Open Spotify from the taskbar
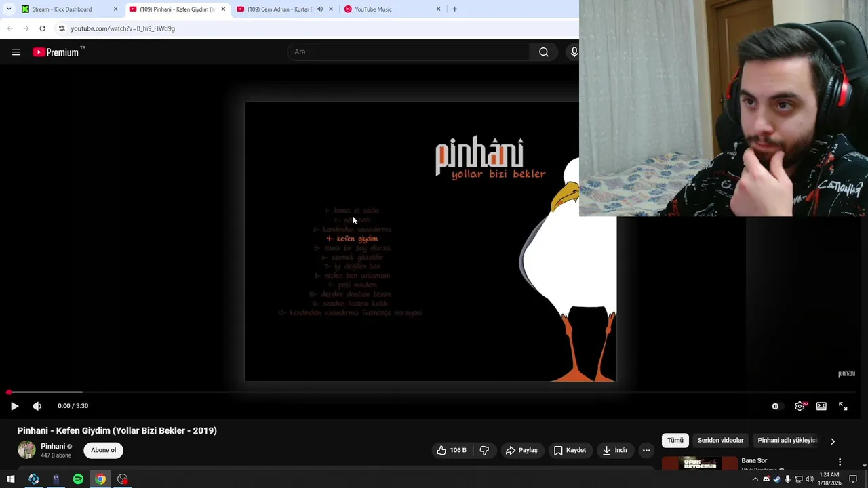 (x=78, y=479)
